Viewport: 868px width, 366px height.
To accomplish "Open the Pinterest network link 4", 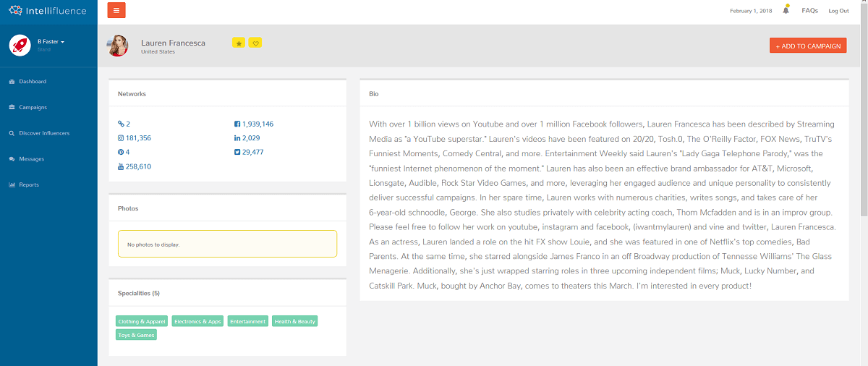I will click(x=124, y=152).
